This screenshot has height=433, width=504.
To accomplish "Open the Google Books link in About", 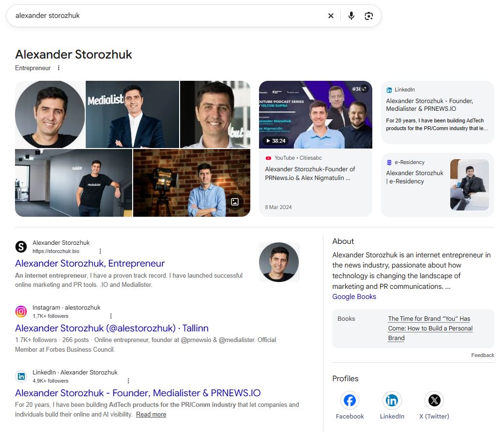I will pos(354,297).
